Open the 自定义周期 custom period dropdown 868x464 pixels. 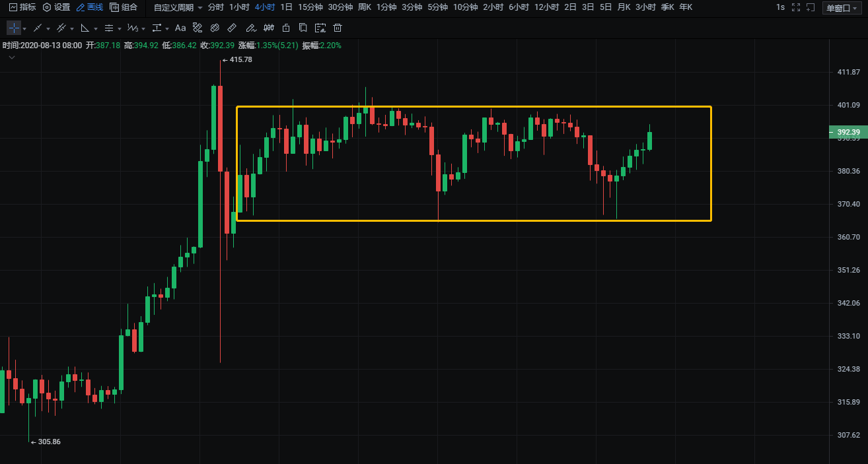click(178, 7)
